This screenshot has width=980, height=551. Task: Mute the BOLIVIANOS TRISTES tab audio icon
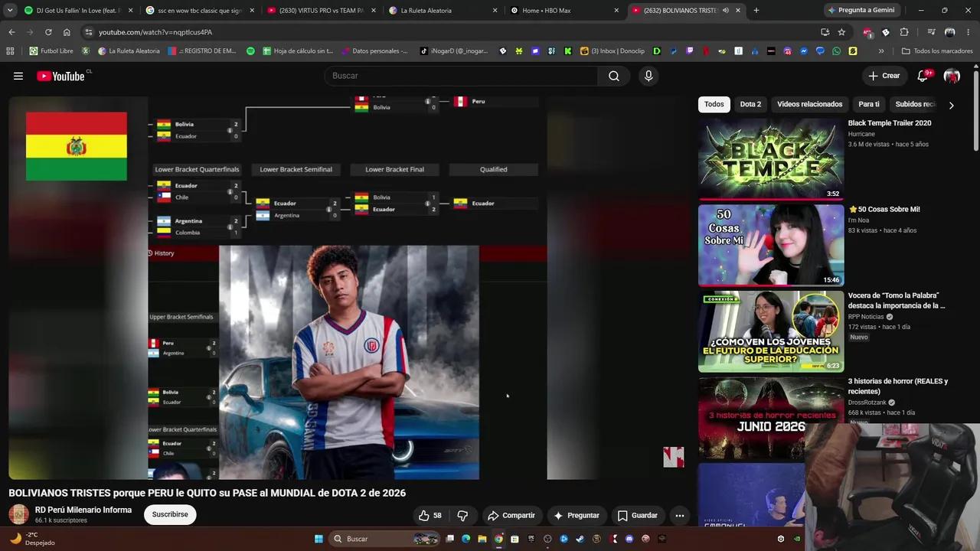(725, 11)
